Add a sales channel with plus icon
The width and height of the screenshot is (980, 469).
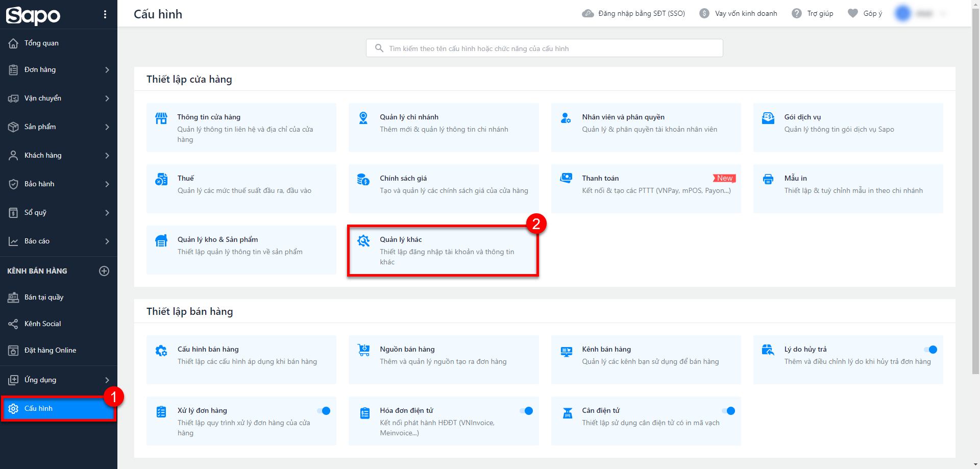(104, 271)
